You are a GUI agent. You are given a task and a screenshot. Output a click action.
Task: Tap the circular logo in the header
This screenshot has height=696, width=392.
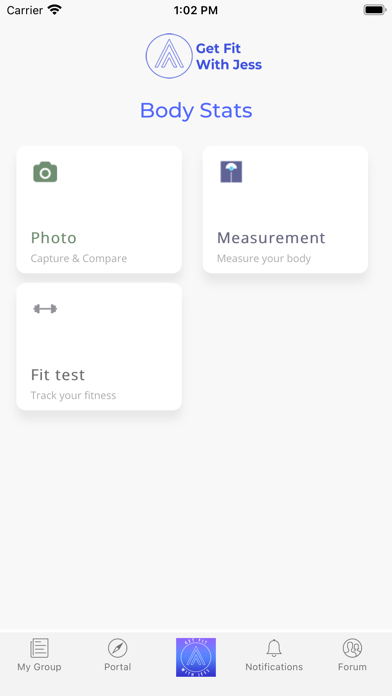click(x=169, y=56)
